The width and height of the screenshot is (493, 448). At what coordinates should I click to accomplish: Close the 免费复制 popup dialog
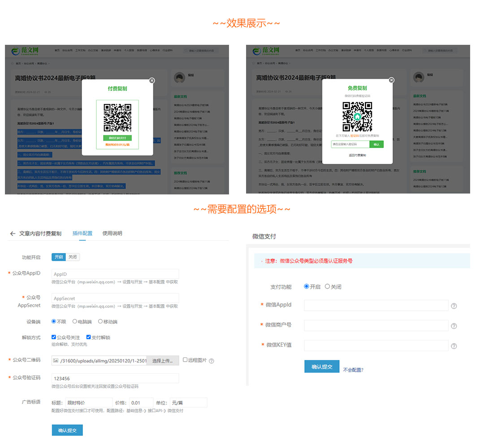(x=391, y=80)
